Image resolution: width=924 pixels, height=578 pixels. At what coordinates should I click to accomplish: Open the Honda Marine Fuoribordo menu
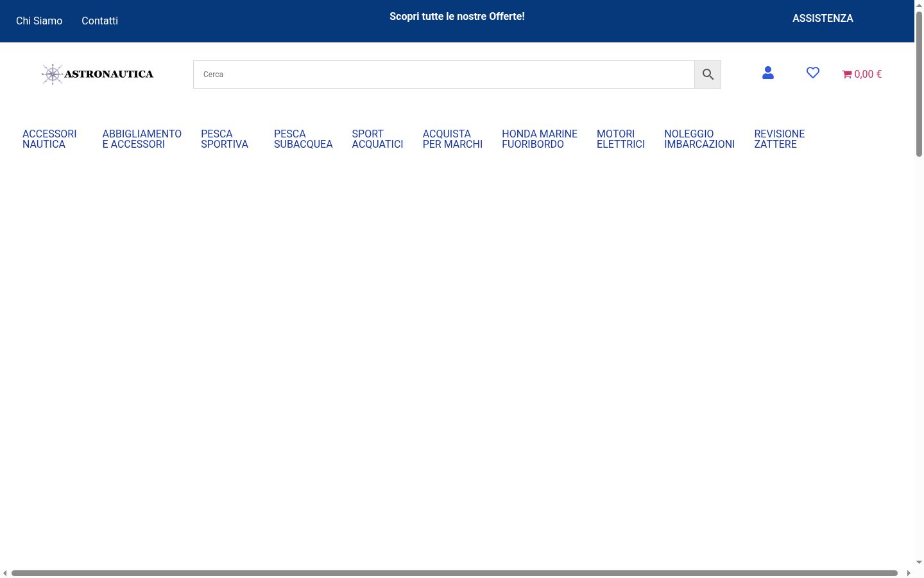[x=540, y=139]
